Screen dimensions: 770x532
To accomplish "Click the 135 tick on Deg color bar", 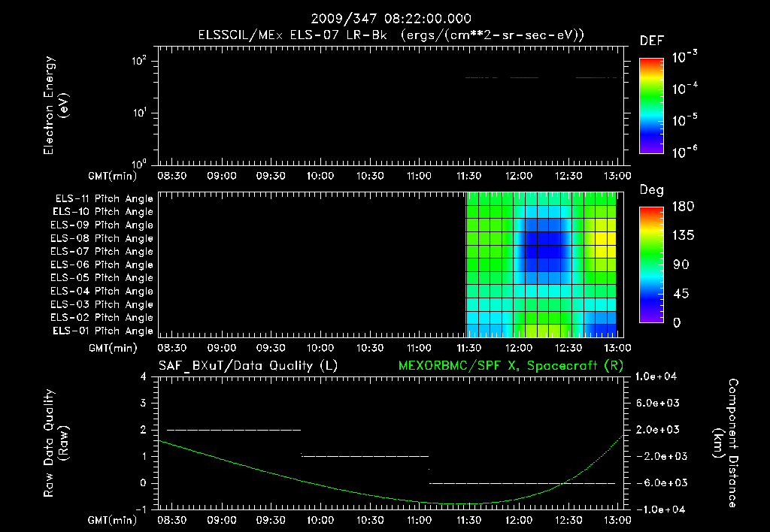I will tap(683, 235).
